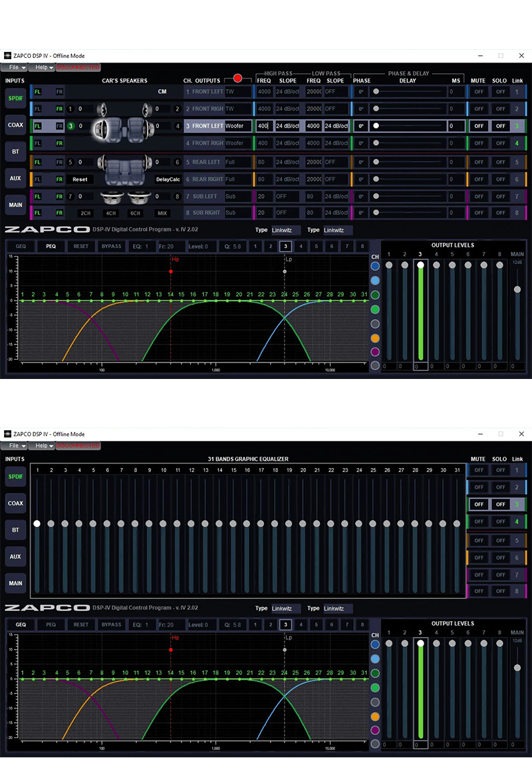
Task: Click graphic equalizer band 1 slider handle
Action: [x=37, y=523]
